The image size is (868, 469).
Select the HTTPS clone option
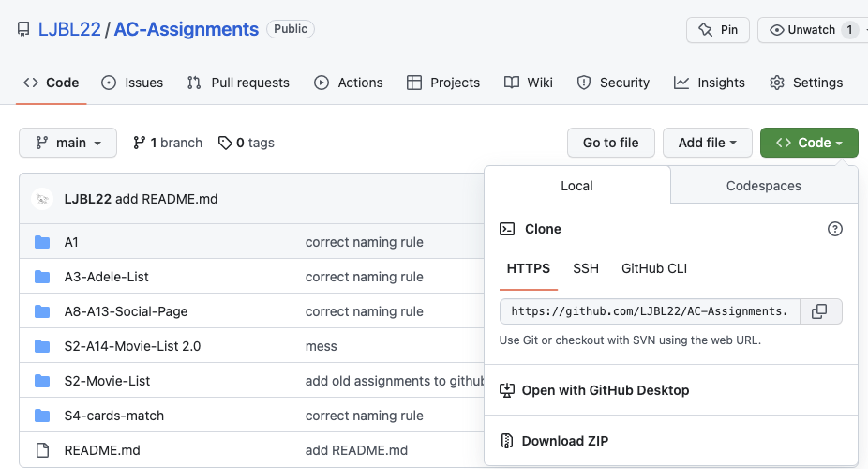529,268
